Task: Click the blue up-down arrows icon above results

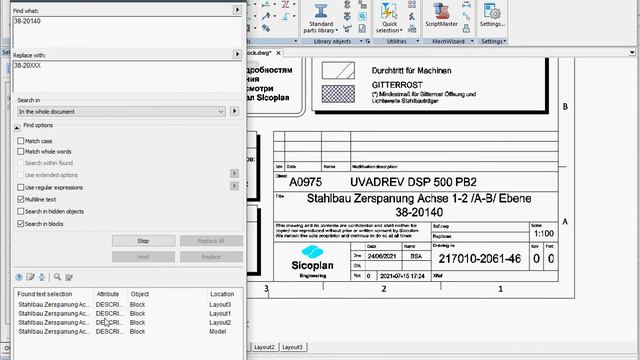Action: click(42, 277)
